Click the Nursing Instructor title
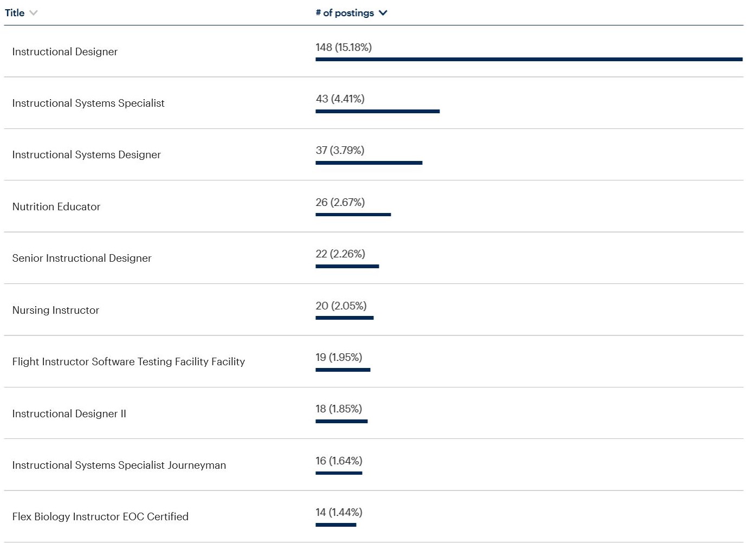Viewport: 756px width, 543px height. [56, 310]
